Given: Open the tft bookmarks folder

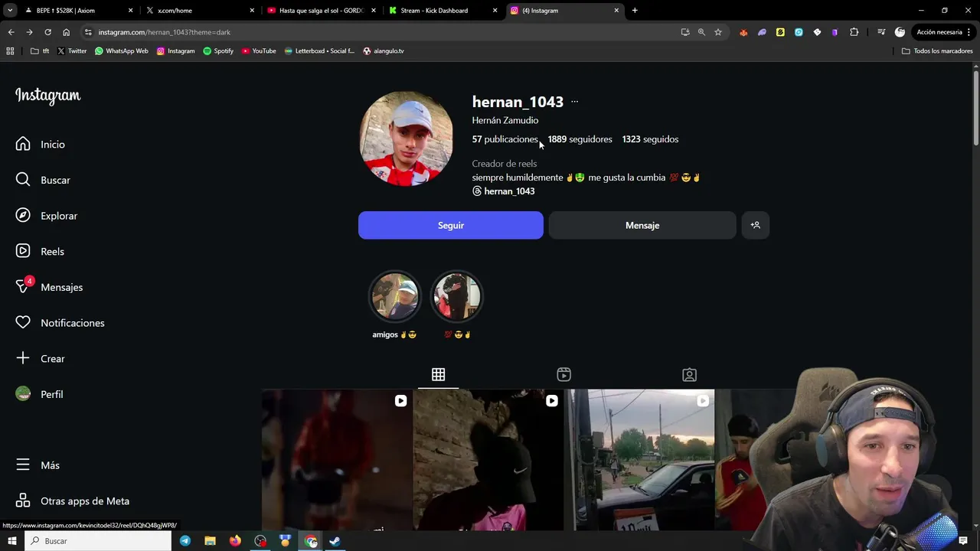Looking at the screenshot, I should tap(40, 51).
